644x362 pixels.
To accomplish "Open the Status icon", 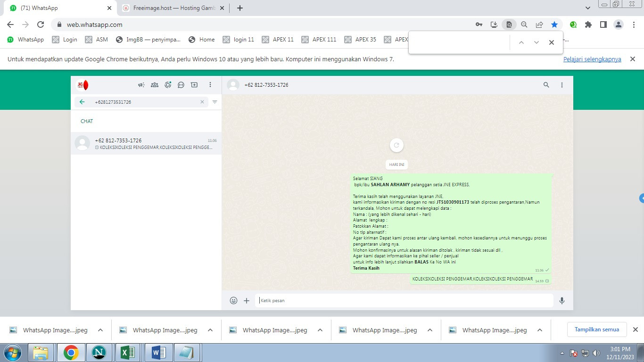I will (168, 85).
